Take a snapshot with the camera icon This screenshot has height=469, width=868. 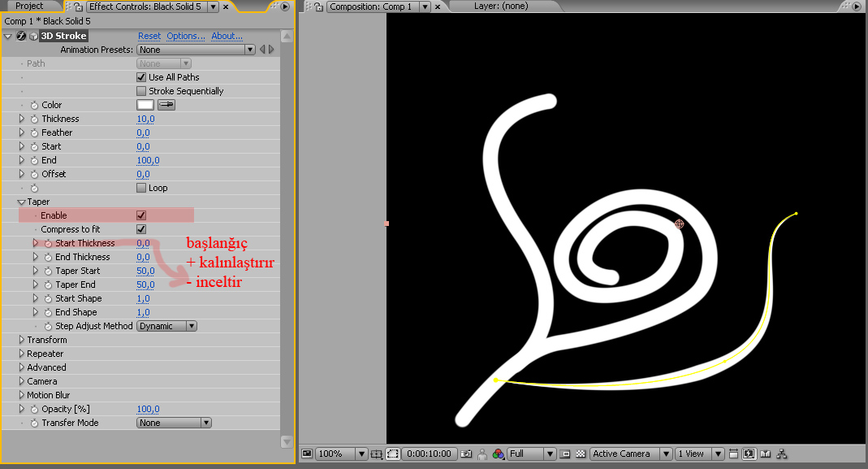pyautogui.click(x=466, y=454)
